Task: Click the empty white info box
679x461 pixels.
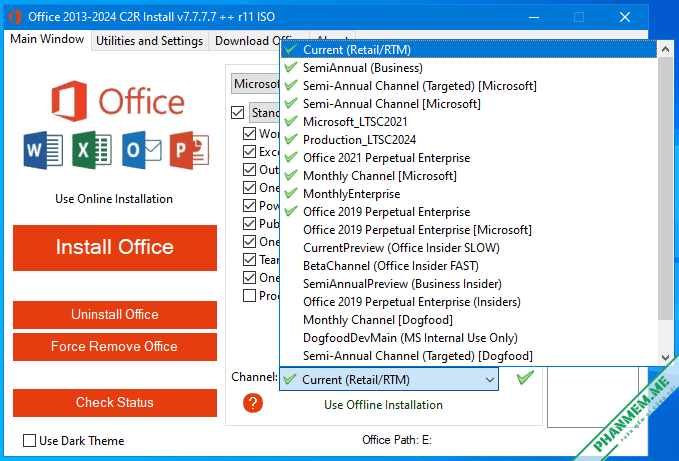Action: [x=593, y=397]
